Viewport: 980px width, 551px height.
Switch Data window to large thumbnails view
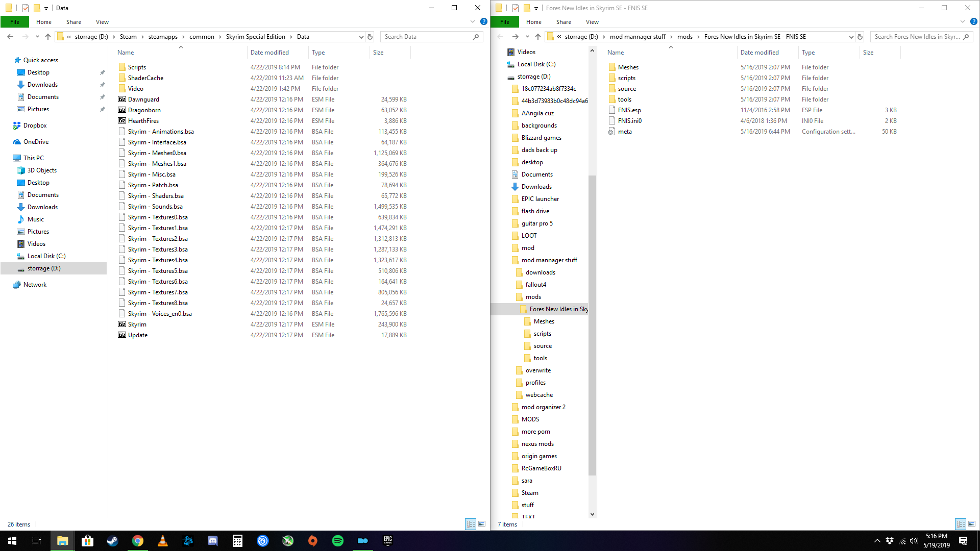pyautogui.click(x=482, y=524)
